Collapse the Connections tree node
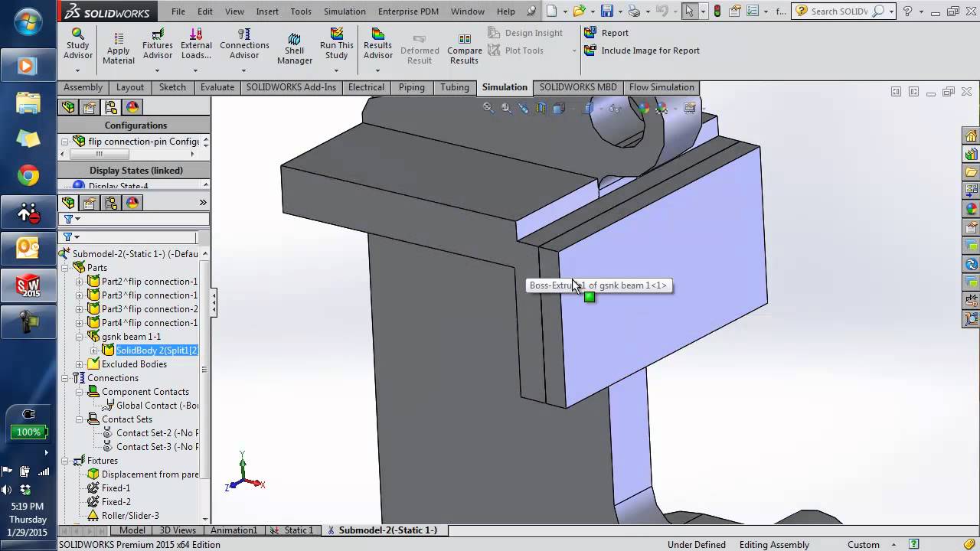 [x=65, y=378]
